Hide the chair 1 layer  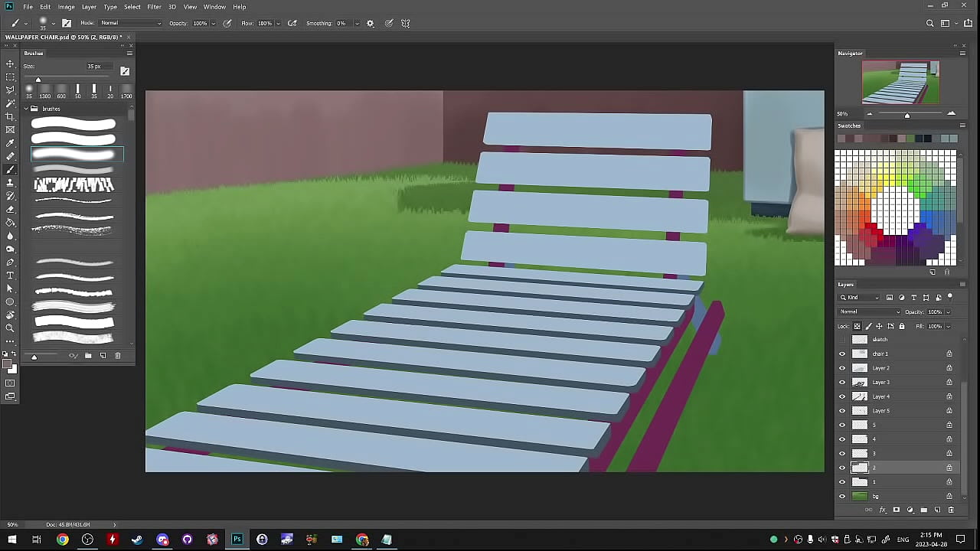[842, 354]
